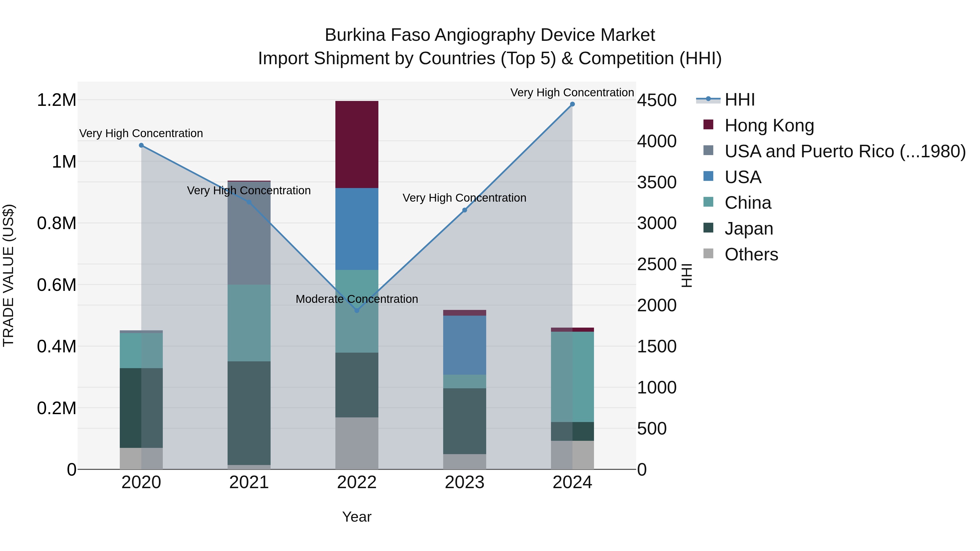The height and width of the screenshot is (551, 980).
Task: Click the 2023 'Very High Concentration' annotation
Action: [464, 198]
